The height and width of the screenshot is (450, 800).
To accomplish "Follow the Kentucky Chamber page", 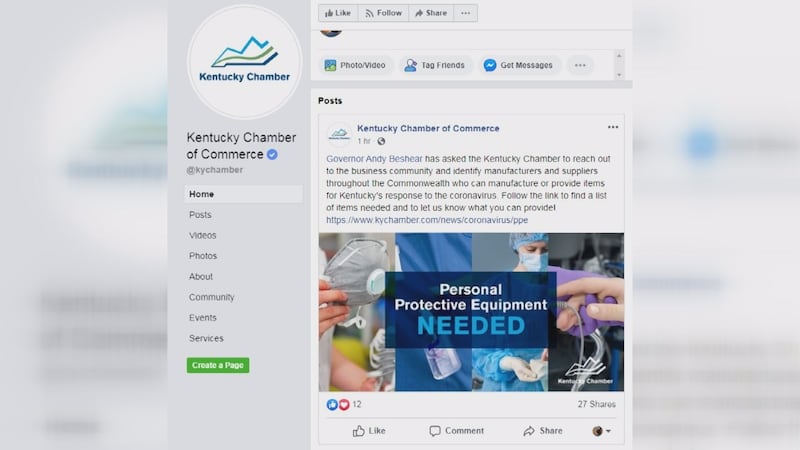I will (384, 13).
